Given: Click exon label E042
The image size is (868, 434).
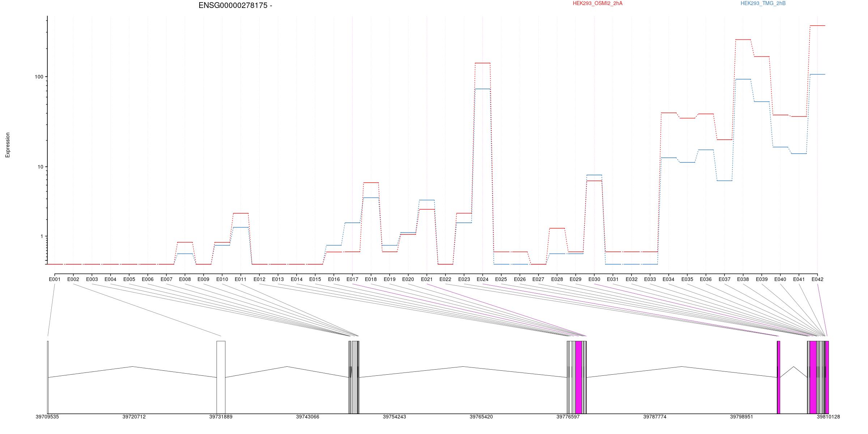Looking at the screenshot, I should [x=817, y=279].
